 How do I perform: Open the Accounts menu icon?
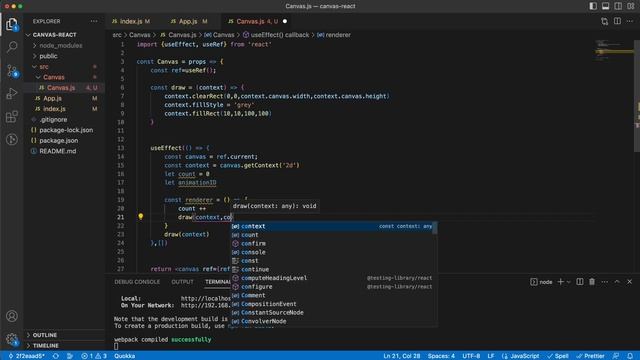[x=12, y=316]
